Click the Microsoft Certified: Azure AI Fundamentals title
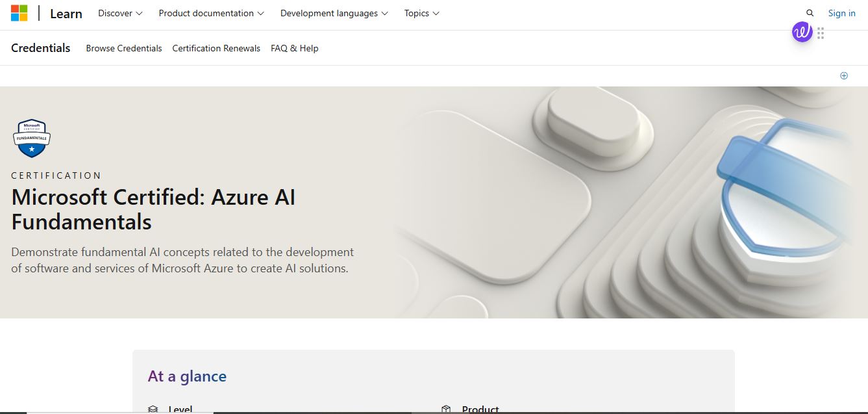868x414 pixels. tap(153, 210)
